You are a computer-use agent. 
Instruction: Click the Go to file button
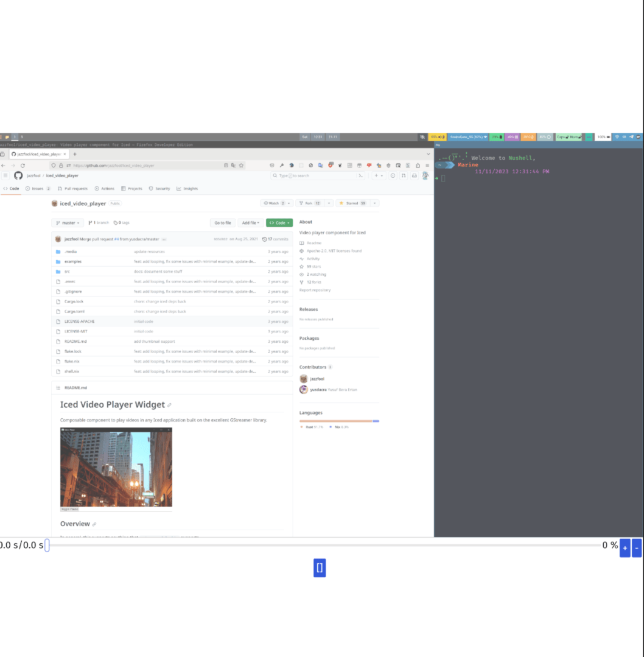click(x=222, y=223)
